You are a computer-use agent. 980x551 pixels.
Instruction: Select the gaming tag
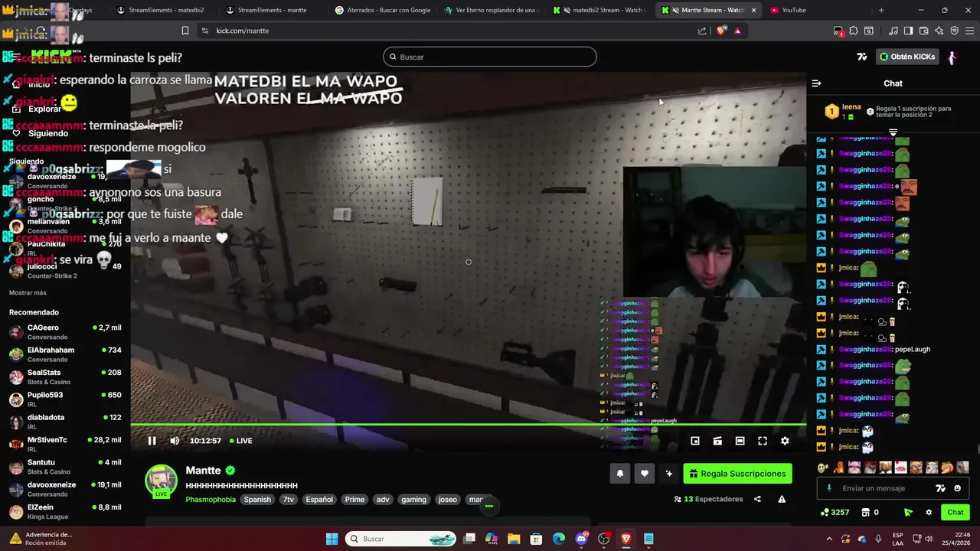click(413, 500)
